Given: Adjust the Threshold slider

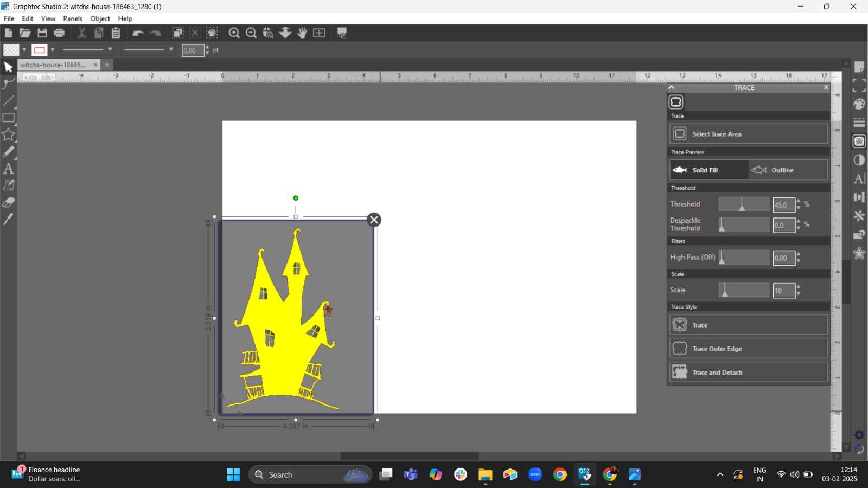Looking at the screenshot, I should [744, 204].
